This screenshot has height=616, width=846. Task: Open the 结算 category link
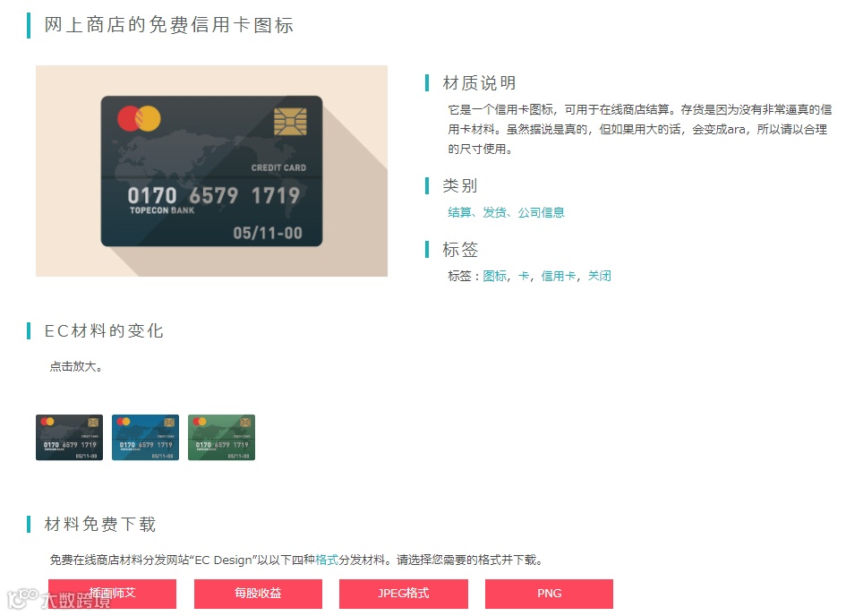(x=459, y=212)
